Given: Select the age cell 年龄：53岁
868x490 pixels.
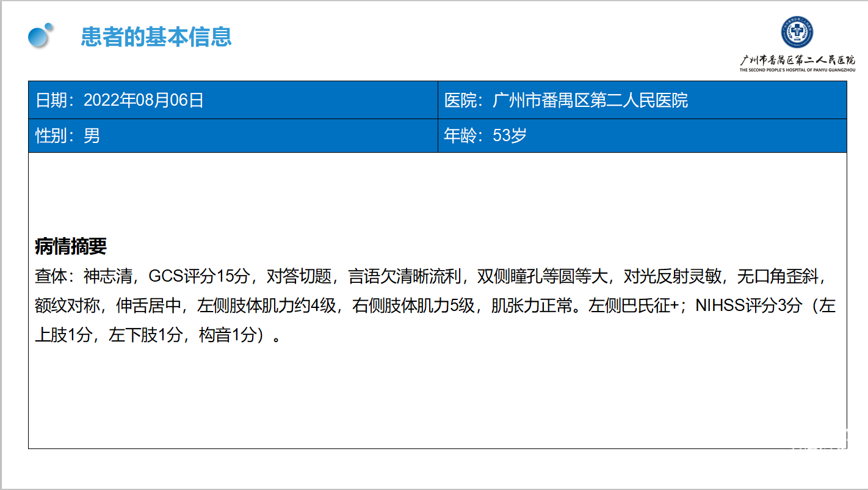Looking at the screenshot, I should click(x=642, y=136).
